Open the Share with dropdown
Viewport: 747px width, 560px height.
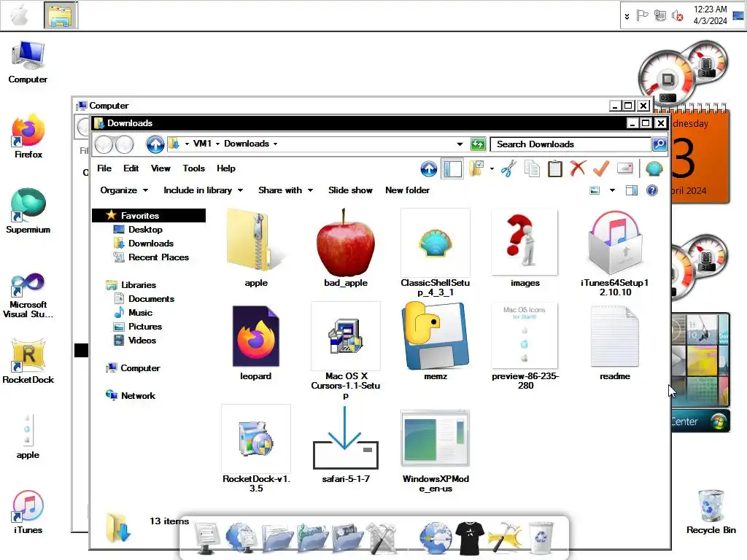(285, 190)
